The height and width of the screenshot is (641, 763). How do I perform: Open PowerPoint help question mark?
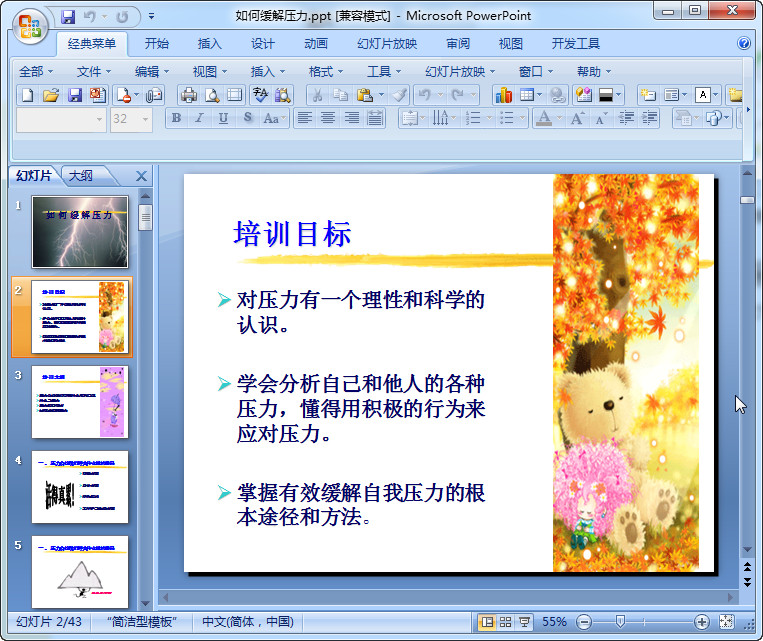click(x=744, y=43)
